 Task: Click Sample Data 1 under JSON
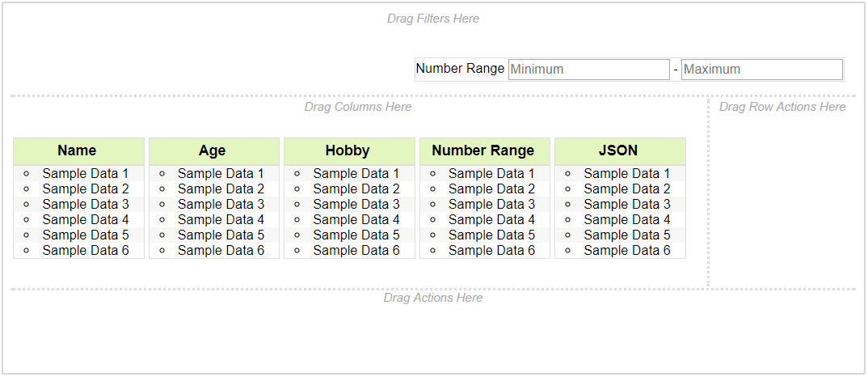pos(627,173)
